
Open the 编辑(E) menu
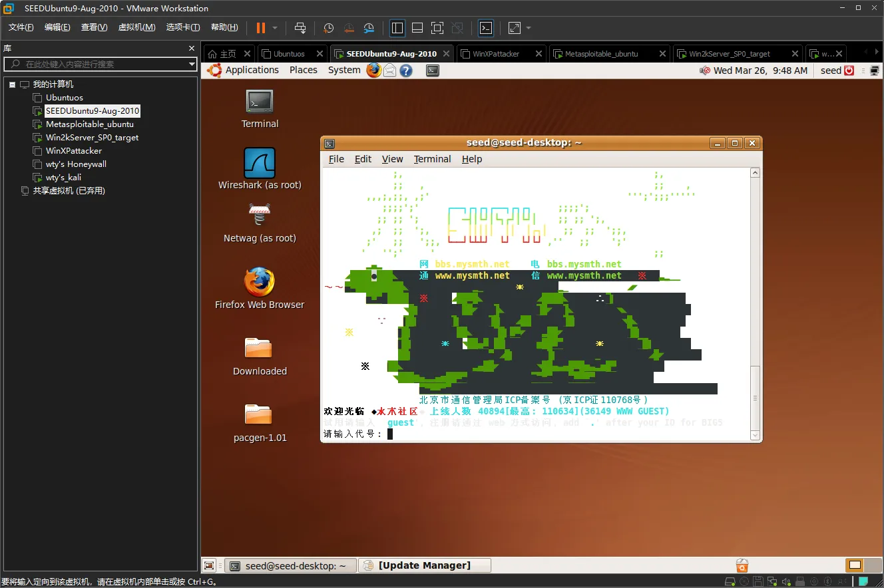pyautogui.click(x=57, y=27)
